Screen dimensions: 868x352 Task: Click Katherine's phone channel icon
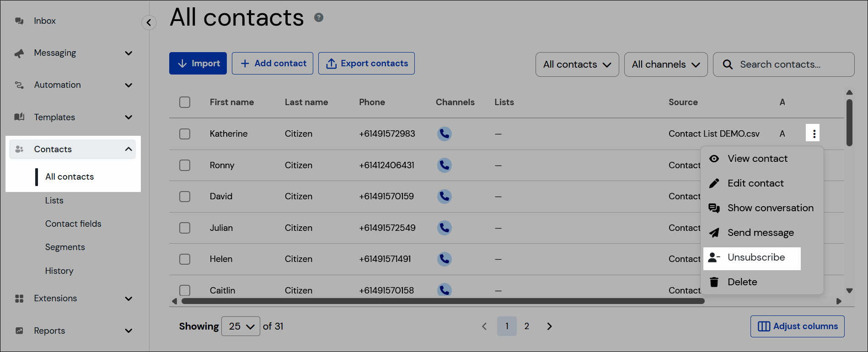(x=444, y=133)
